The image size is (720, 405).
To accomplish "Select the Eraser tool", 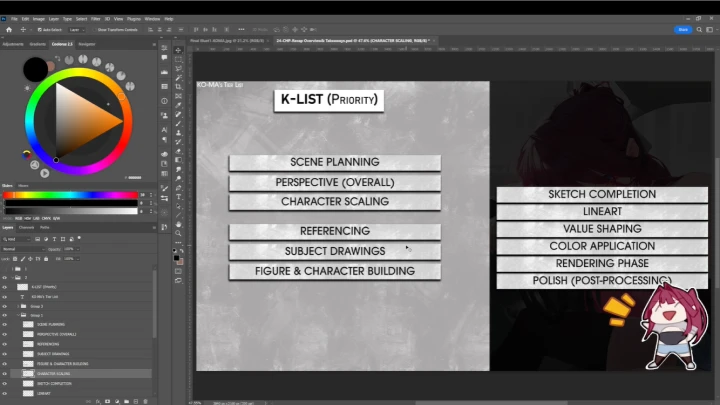I will pyautogui.click(x=179, y=151).
